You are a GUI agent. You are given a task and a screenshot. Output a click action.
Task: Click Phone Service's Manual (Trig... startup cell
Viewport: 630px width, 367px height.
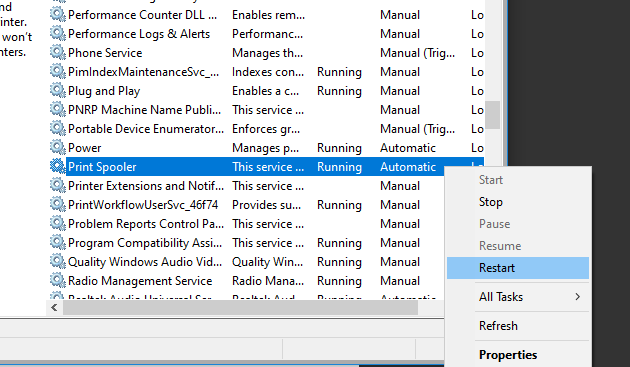coord(417,53)
